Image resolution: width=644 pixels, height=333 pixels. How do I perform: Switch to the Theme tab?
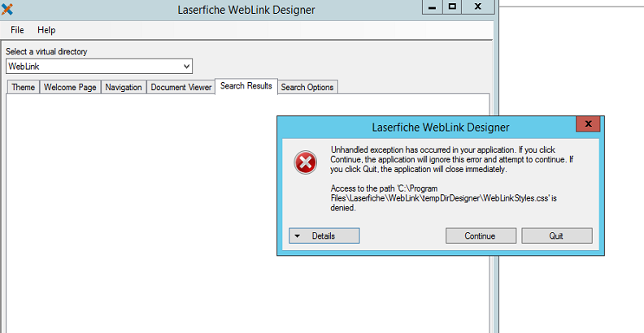coord(23,87)
